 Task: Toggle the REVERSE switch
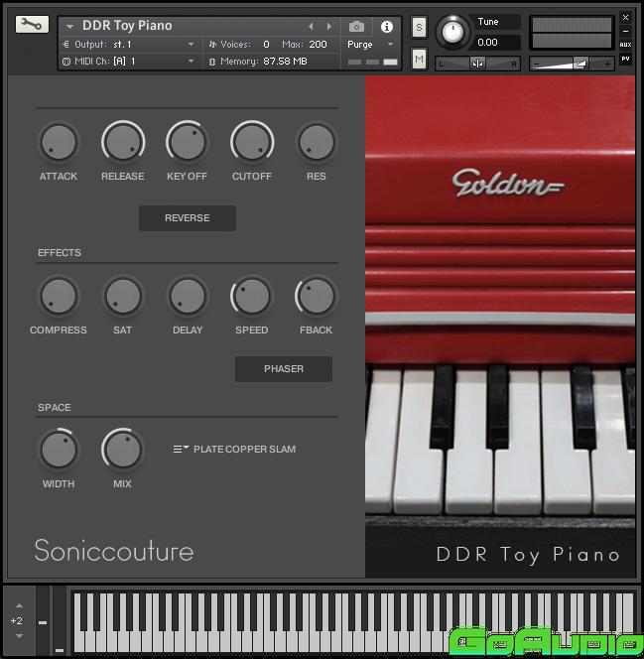[188, 218]
